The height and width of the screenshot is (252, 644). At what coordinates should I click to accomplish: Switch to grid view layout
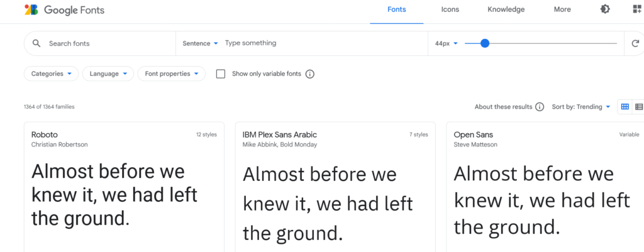(625, 107)
